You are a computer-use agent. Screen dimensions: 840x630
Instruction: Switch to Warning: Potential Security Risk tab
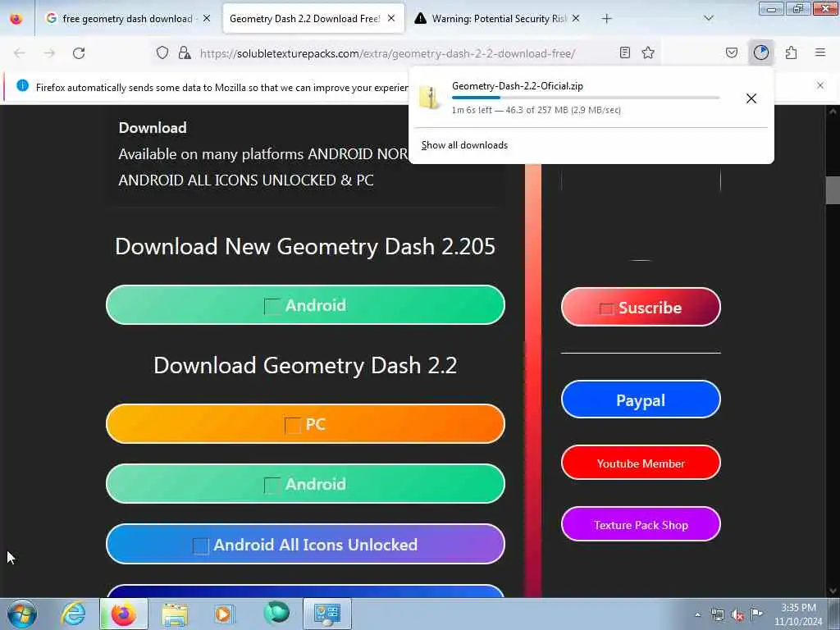[498, 19]
